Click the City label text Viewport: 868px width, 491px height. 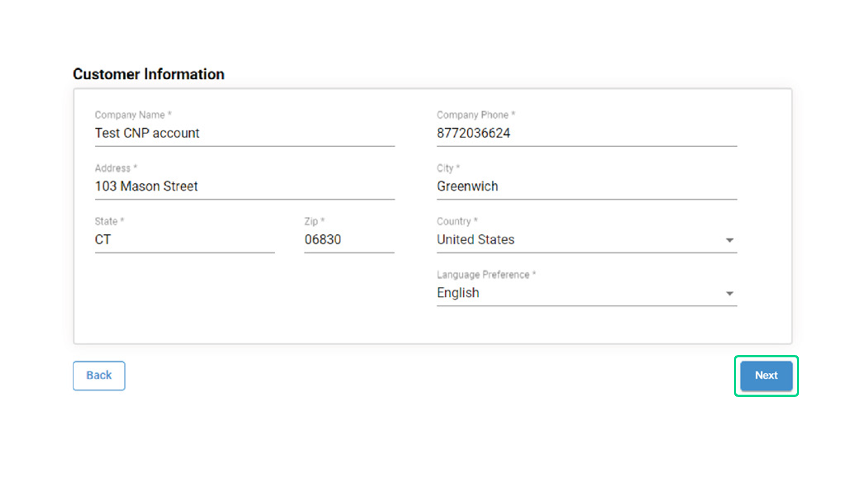[445, 168]
